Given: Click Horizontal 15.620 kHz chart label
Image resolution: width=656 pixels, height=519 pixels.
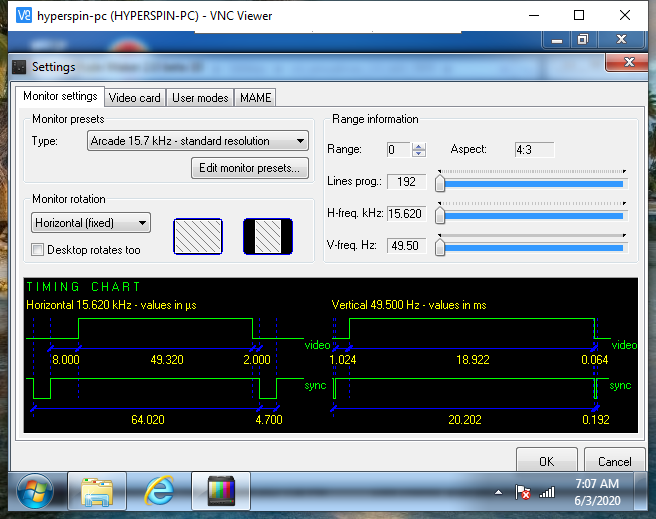Looking at the screenshot, I should pyautogui.click(x=111, y=305).
